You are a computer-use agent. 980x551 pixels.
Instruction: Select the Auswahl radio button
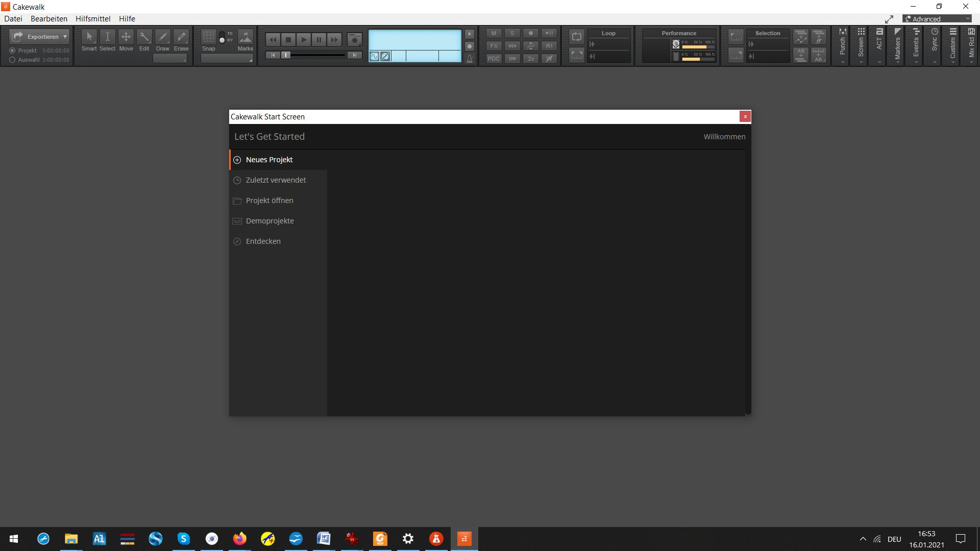point(12,60)
